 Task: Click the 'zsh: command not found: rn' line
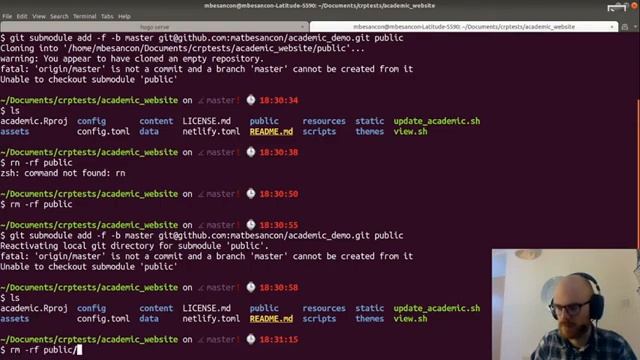63,173
